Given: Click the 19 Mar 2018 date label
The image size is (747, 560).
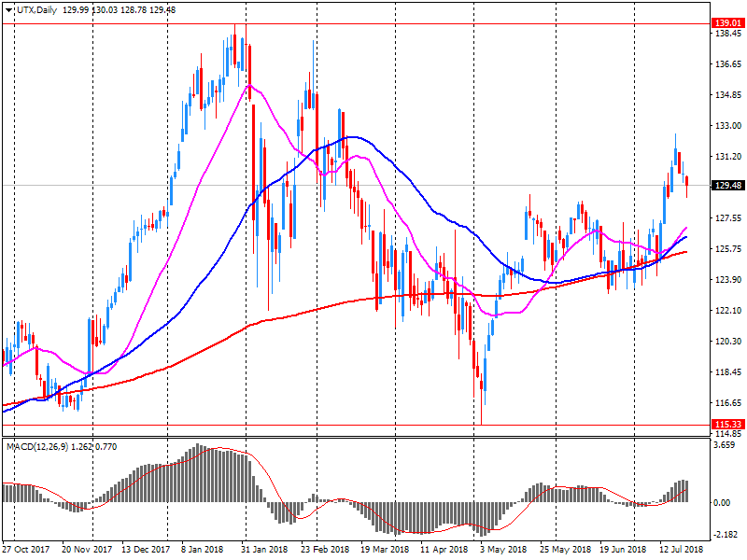Looking at the screenshot, I should [385, 549].
